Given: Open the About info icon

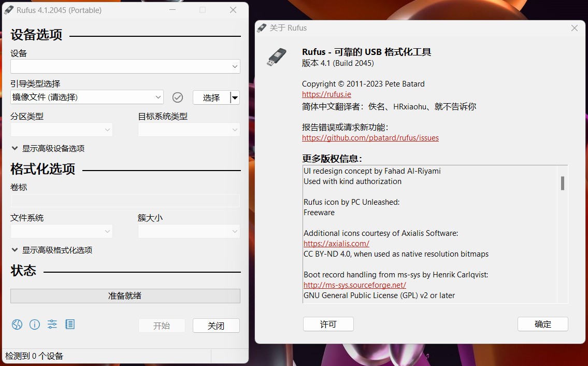Looking at the screenshot, I should click(35, 325).
